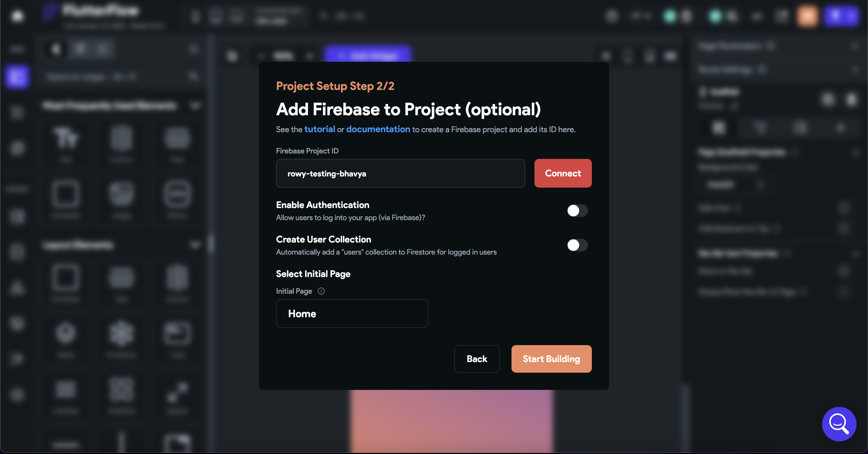The height and width of the screenshot is (454, 868).
Task: Click the home icon in top-left corner
Action: click(x=17, y=16)
